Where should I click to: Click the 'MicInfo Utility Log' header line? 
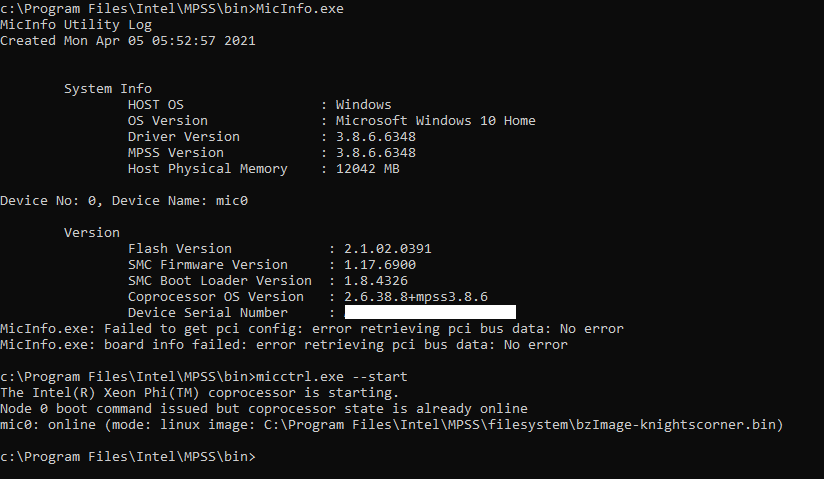click(76, 25)
